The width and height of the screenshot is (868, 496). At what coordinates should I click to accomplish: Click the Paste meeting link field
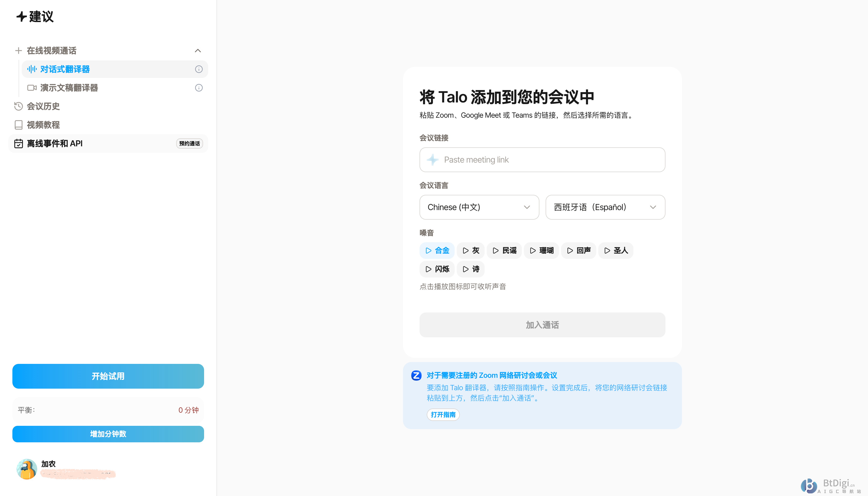pyautogui.click(x=542, y=160)
